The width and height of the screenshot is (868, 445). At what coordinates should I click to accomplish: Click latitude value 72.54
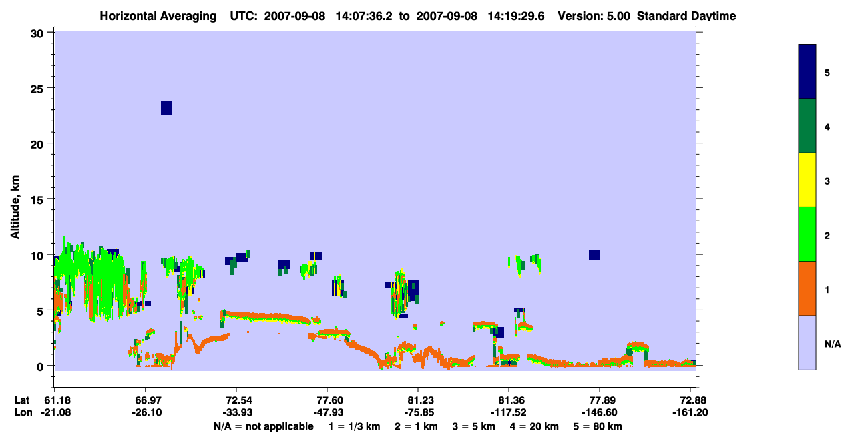(x=236, y=400)
